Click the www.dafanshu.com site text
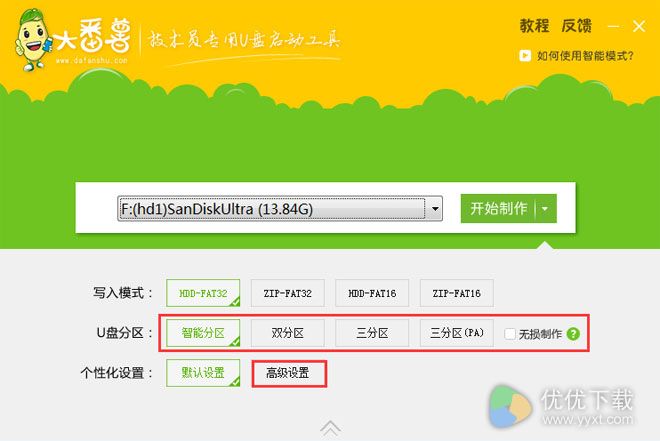This screenshot has width=660, height=441. point(91,61)
